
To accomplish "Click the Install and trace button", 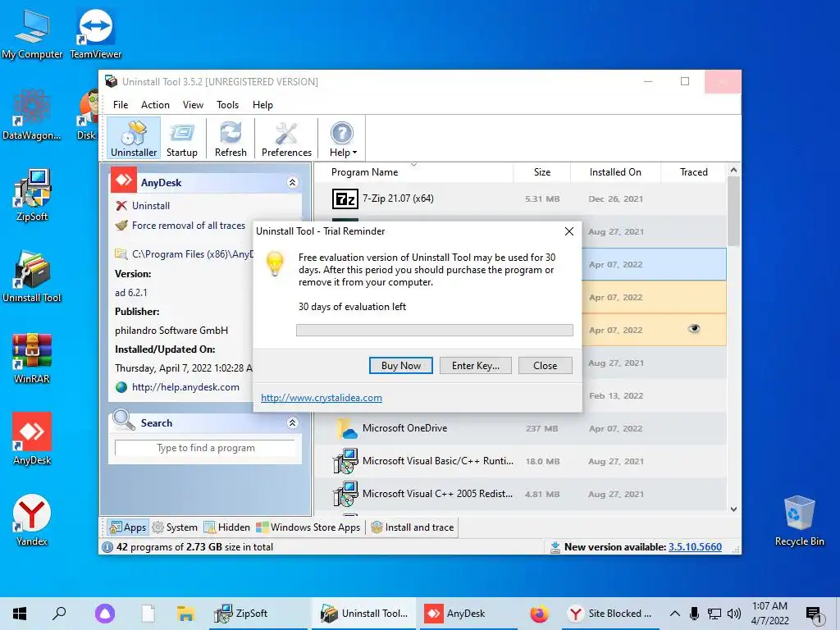I will [412, 527].
